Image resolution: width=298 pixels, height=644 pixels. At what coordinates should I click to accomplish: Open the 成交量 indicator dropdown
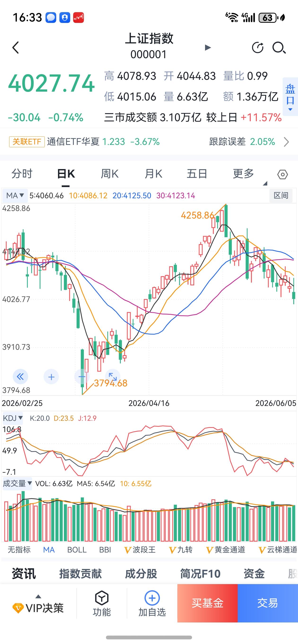pos(17,484)
